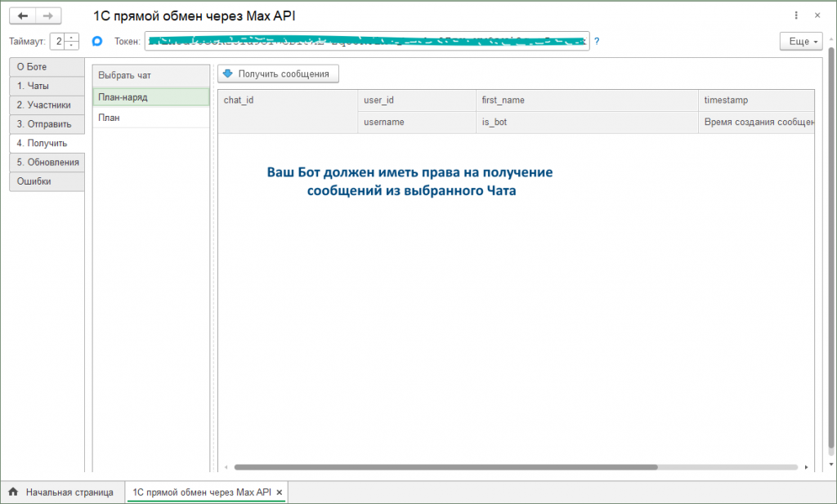Viewport: 837px width, 504px height.
Task: Close the form with the X button
Action: point(817,16)
